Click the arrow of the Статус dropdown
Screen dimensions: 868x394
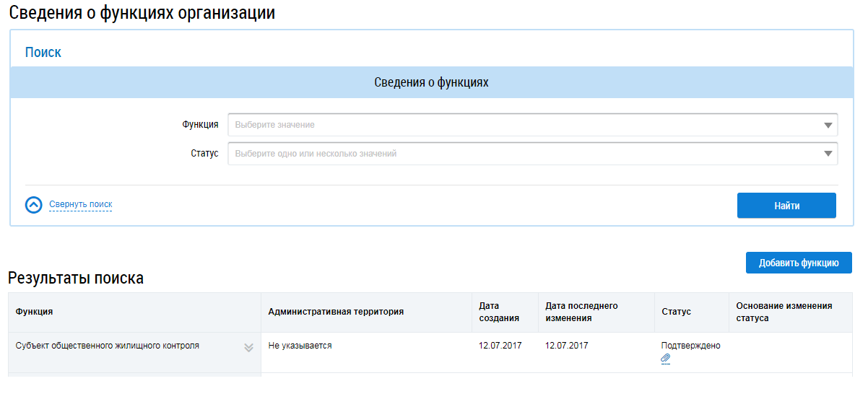point(828,154)
